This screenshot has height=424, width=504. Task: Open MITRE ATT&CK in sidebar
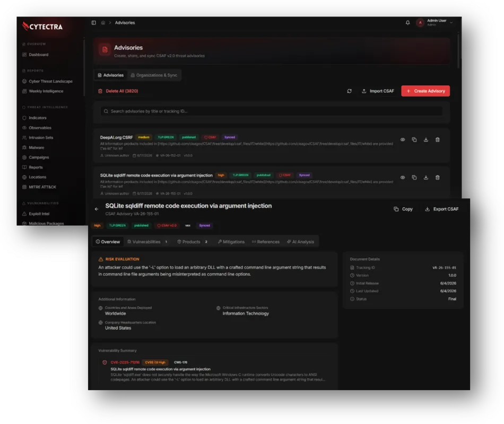tap(39, 187)
